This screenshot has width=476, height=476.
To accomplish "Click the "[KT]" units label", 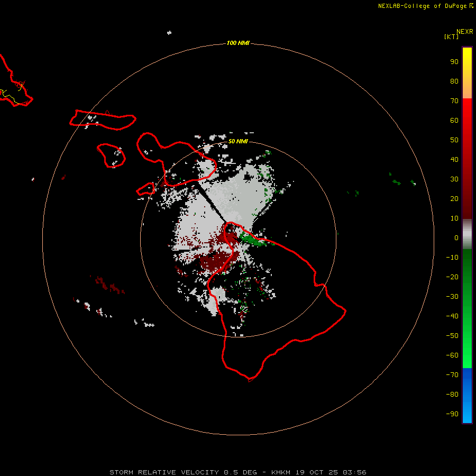I will [451, 36].
